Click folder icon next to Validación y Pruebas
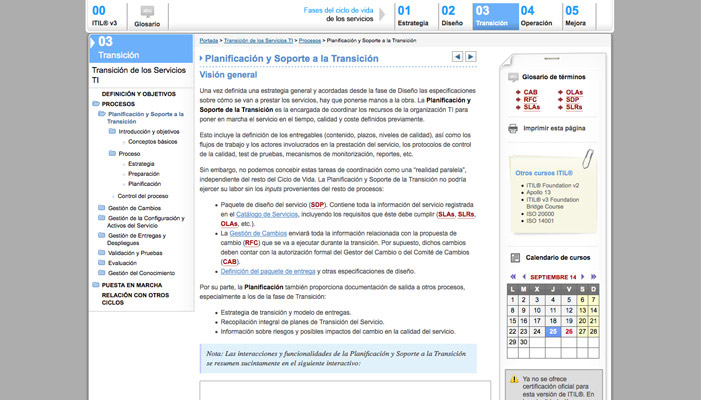 pyautogui.click(x=101, y=252)
